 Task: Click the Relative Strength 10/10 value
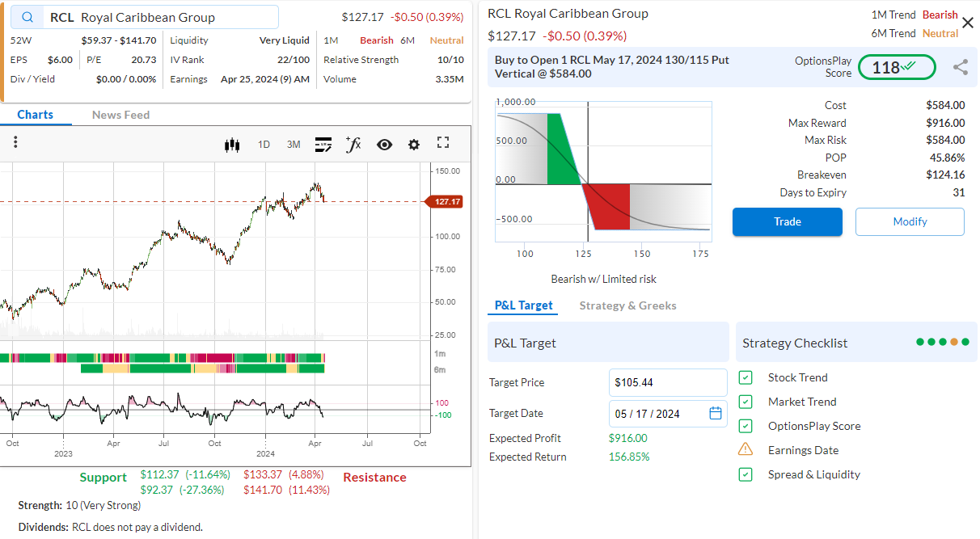pos(450,60)
